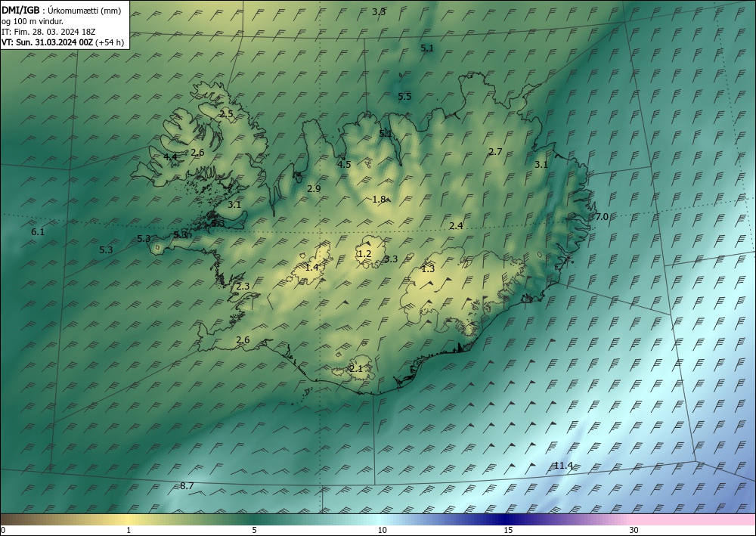
Task: Select the 1.4 value on the western glacier
Action: click(x=312, y=267)
